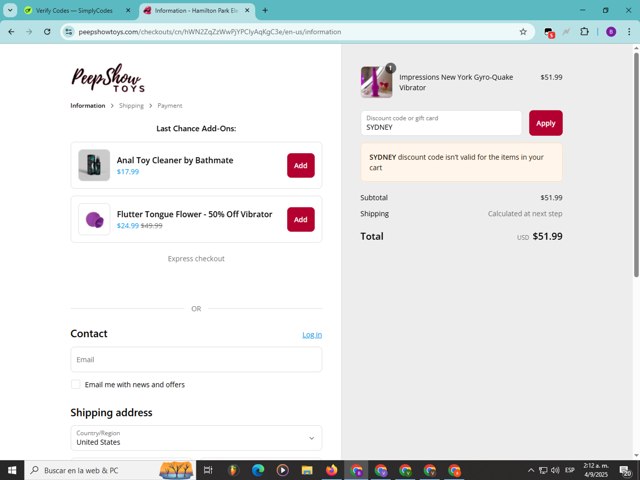Check Email me with news and offers

click(76, 384)
